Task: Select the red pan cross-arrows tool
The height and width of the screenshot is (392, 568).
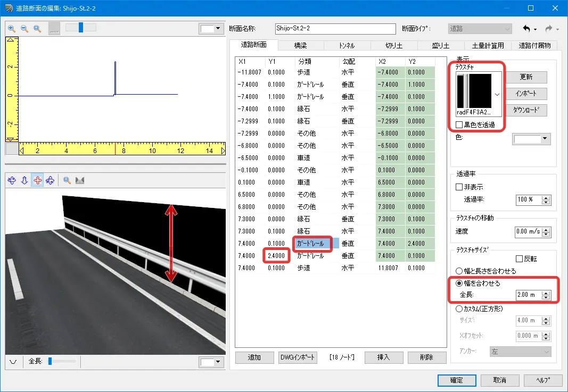Action: [x=37, y=181]
